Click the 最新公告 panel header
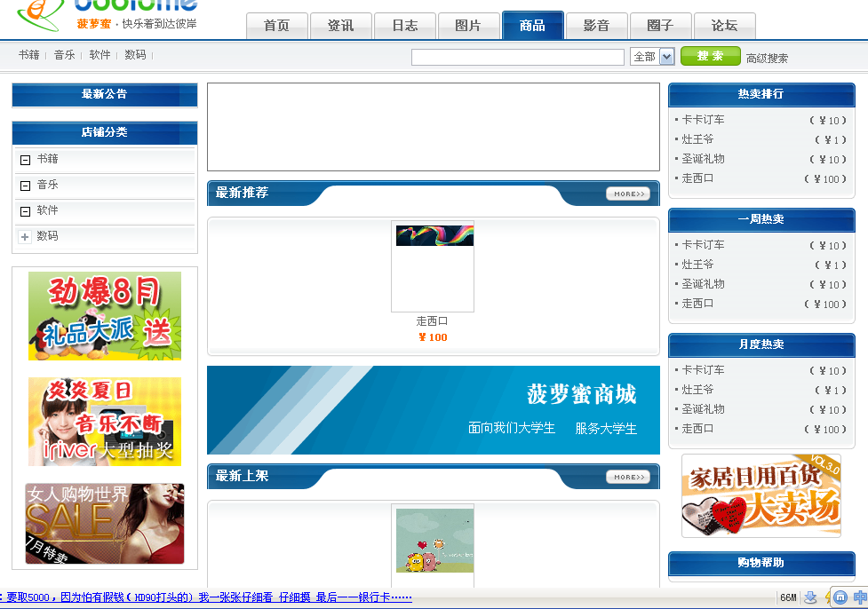The width and height of the screenshot is (868, 609). click(x=105, y=95)
